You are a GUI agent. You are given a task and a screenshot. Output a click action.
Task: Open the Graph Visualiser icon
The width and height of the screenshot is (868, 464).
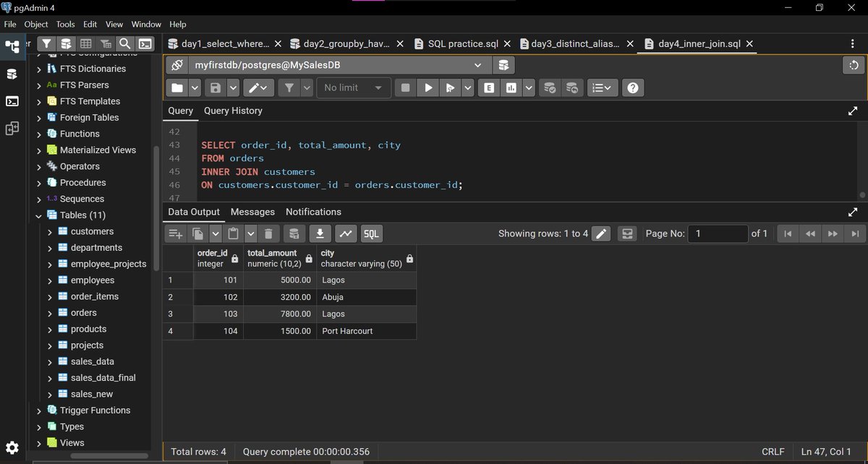[x=346, y=233]
